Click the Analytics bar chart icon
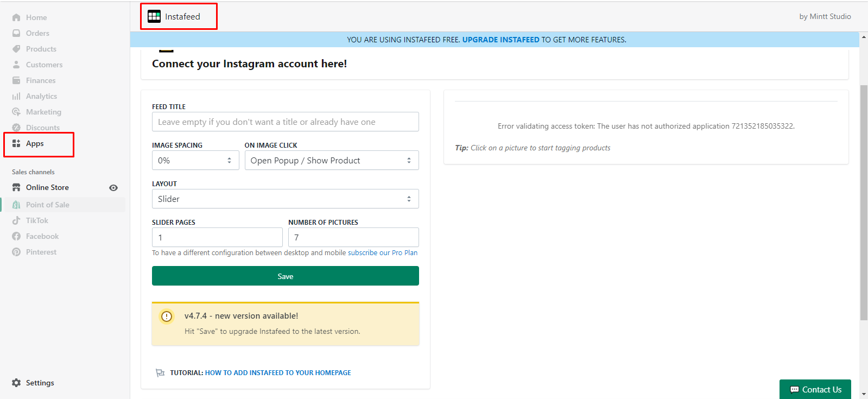 tap(16, 96)
